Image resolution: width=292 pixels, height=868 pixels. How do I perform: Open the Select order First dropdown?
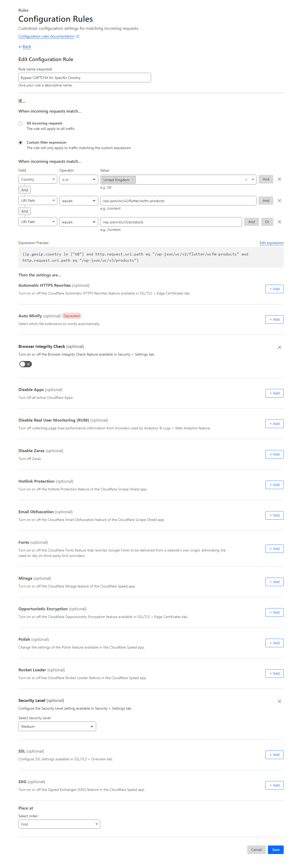coord(59,824)
